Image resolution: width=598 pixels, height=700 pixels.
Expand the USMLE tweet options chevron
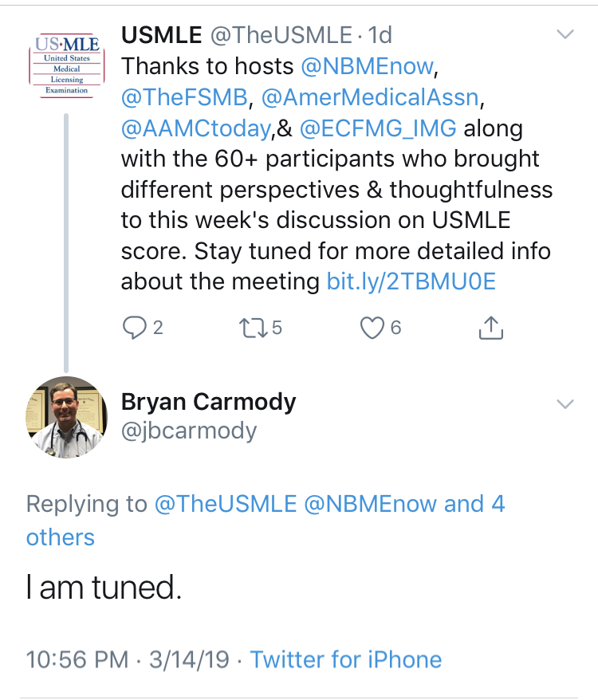(565, 35)
